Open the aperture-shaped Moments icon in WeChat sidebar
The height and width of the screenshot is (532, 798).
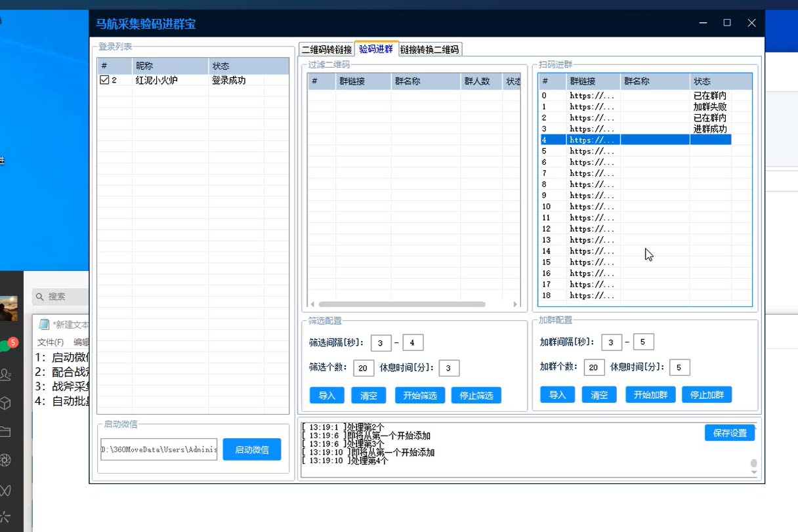pyautogui.click(x=6, y=460)
